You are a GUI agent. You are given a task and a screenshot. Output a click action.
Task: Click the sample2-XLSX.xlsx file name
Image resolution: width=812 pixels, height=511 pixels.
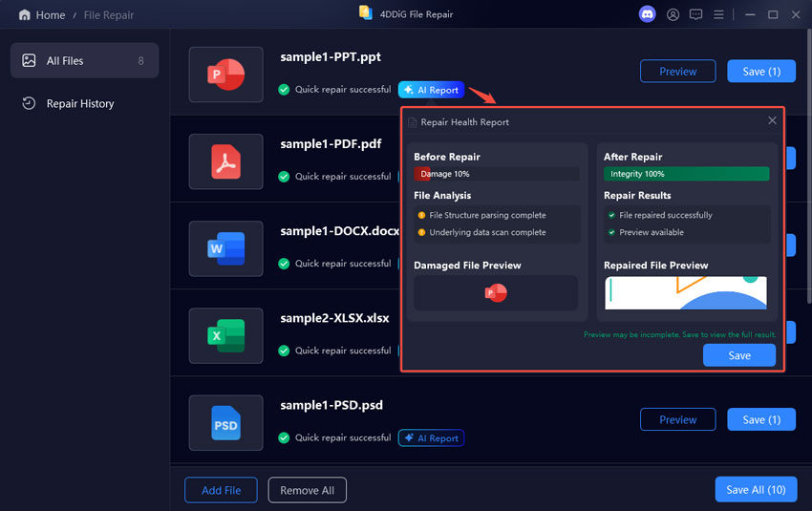pos(334,318)
